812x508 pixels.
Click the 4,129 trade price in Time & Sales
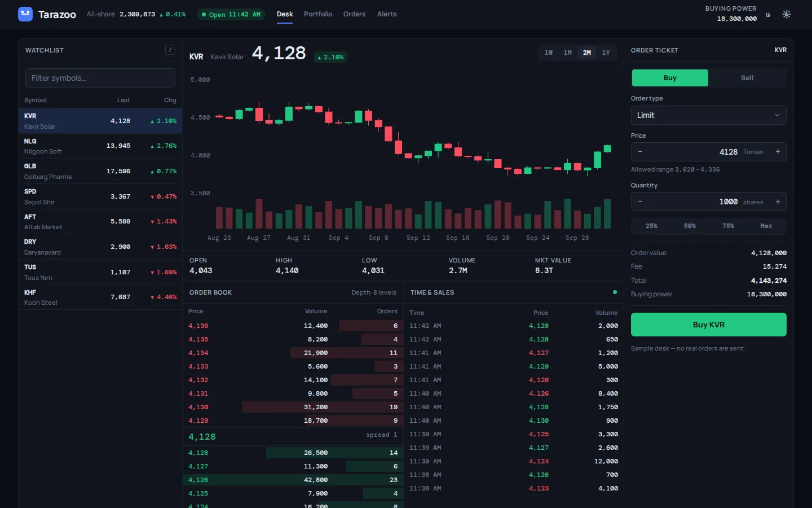click(539, 366)
